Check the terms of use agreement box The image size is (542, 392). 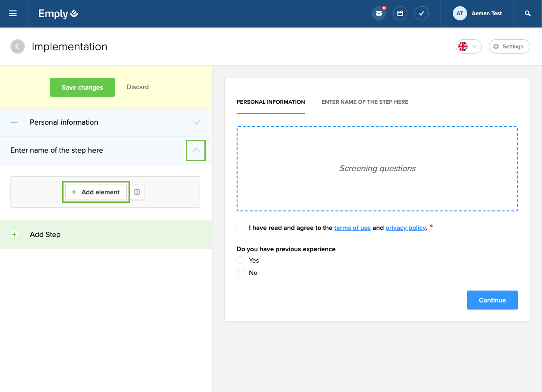[240, 228]
